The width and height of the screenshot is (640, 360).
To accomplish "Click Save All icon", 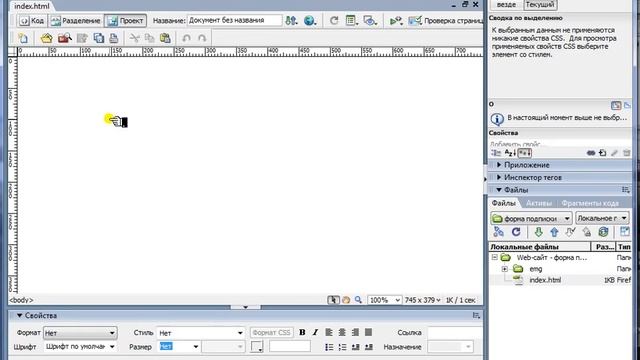I will click(x=98, y=38).
